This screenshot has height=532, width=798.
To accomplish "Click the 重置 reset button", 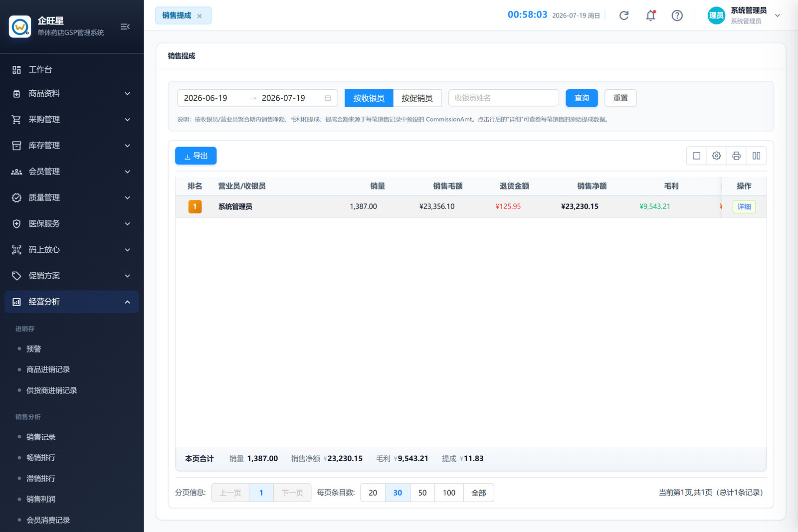I will point(620,98).
